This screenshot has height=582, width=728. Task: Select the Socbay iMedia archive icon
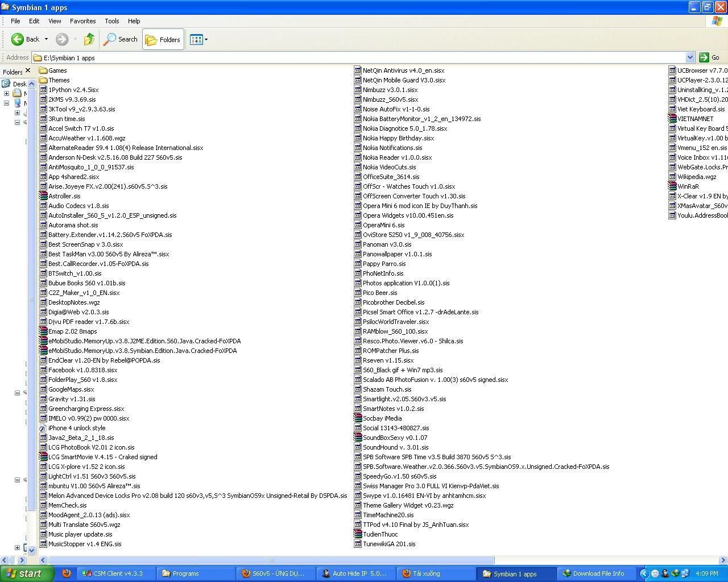click(358, 418)
